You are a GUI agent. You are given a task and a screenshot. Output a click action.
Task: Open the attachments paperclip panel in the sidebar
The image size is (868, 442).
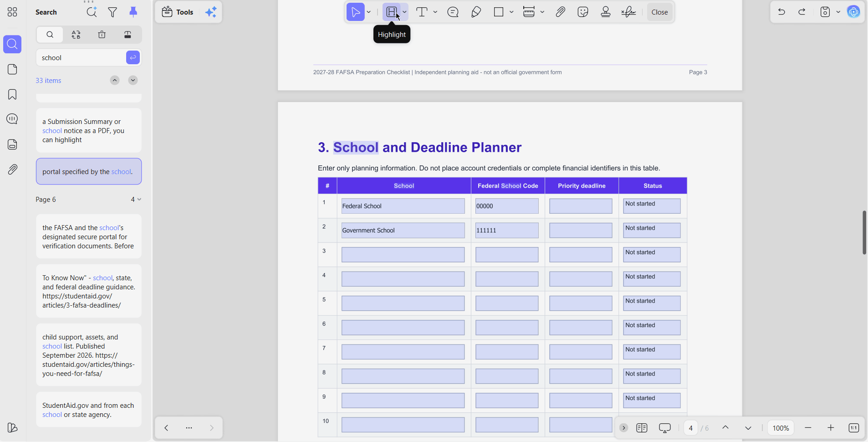pyautogui.click(x=12, y=170)
